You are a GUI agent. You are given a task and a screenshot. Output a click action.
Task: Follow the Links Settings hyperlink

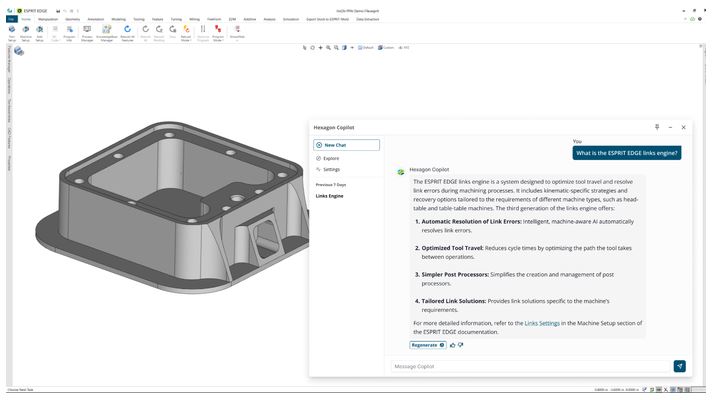click(542, 323)
